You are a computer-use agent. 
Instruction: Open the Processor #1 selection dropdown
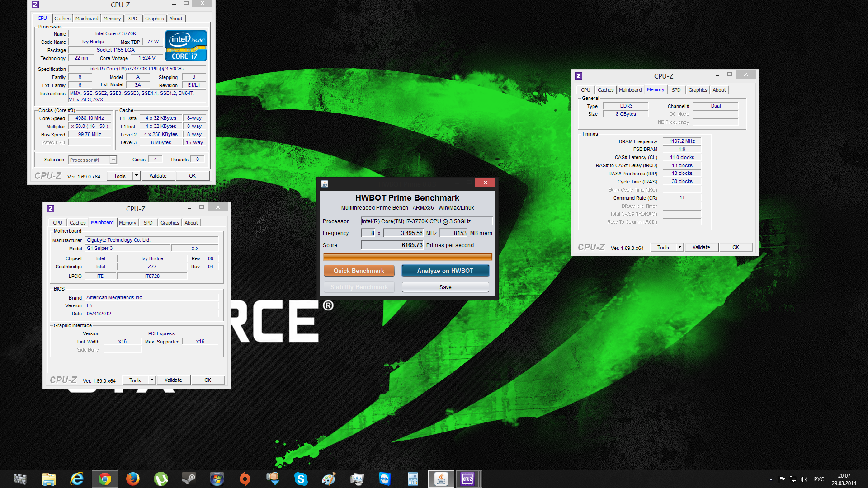[x=93, y=160]
